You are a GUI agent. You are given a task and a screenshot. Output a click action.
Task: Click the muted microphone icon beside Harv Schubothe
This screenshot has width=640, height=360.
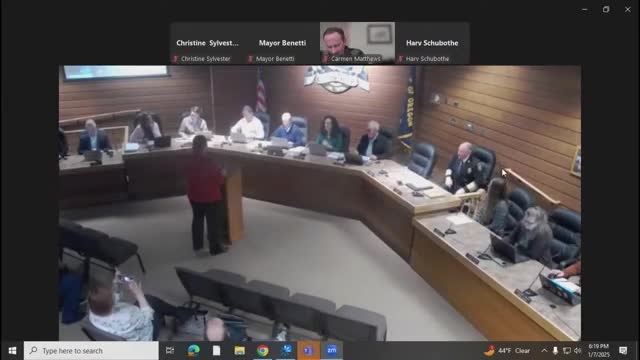[401, 59]
